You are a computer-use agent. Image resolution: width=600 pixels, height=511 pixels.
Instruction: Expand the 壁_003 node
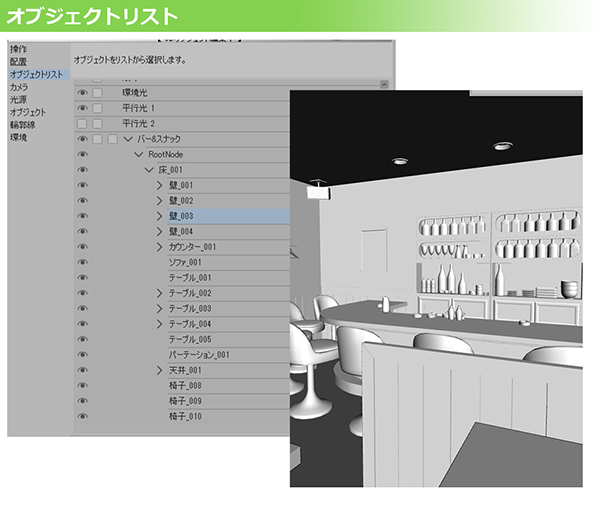[160, 216]
